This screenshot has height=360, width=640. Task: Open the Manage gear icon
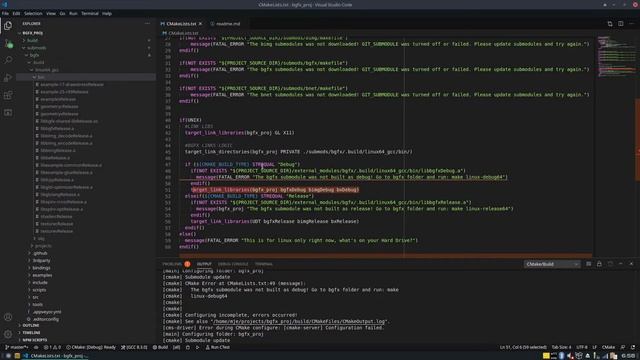[x=8, y=334]
